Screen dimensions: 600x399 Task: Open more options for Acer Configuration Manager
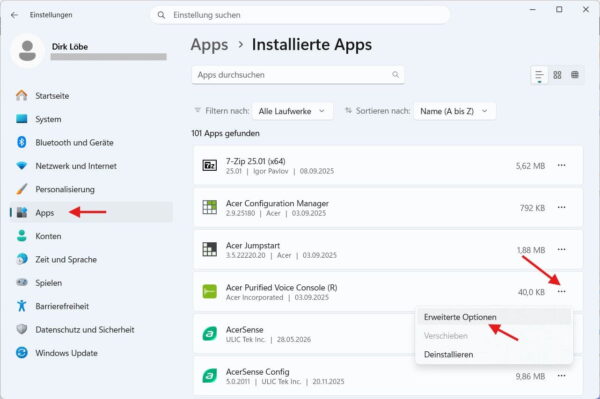561,207
